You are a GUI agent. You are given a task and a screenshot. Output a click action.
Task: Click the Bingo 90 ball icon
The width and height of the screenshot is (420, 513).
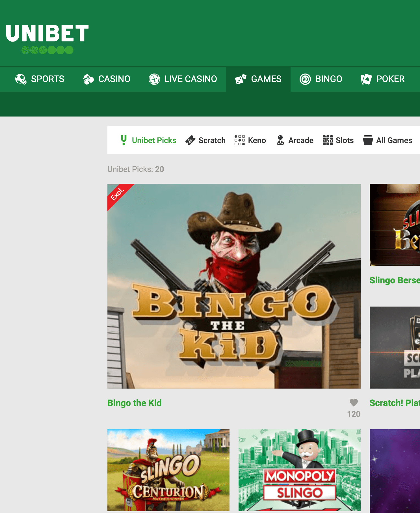click(x=305, y=79)
